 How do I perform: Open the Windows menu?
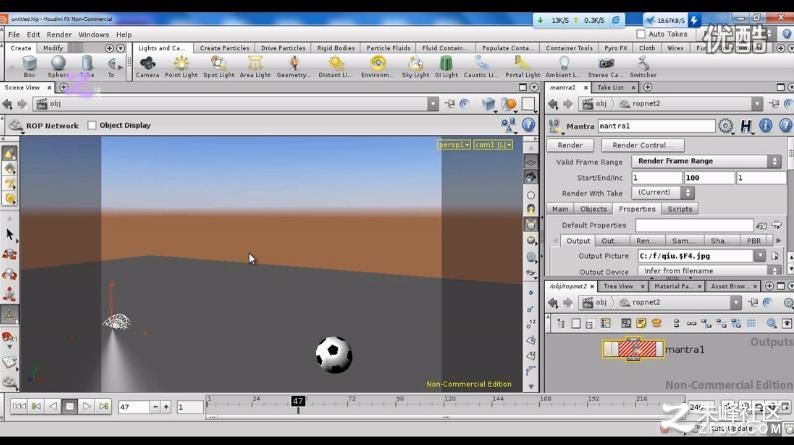[x=94, y=34]
